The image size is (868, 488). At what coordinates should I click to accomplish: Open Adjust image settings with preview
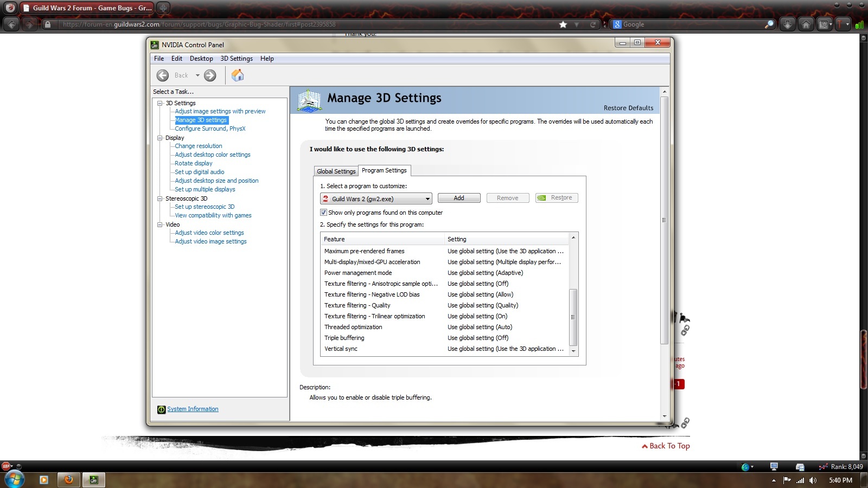pos(220,111)
